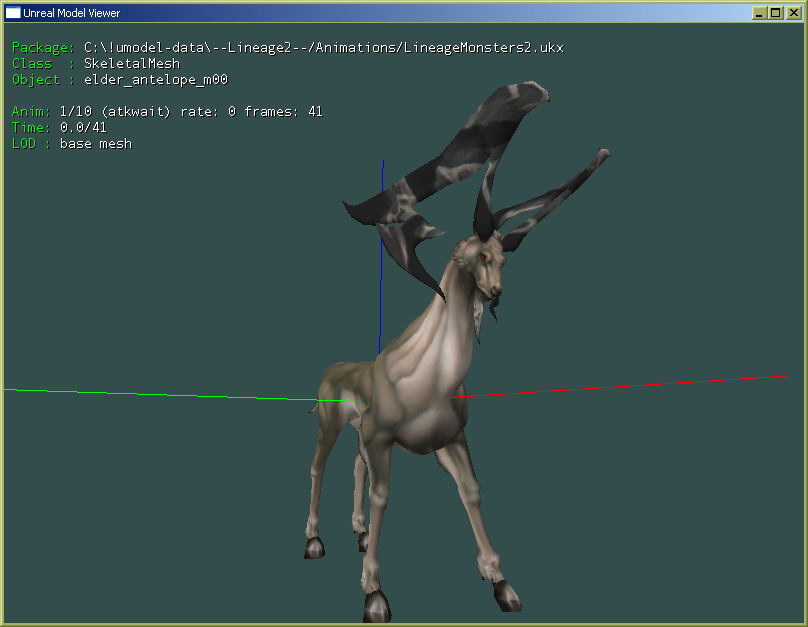Click the LineageMonsters2.ukx package path text
This screenshot has width=808, height=627.
click(324, 48)
